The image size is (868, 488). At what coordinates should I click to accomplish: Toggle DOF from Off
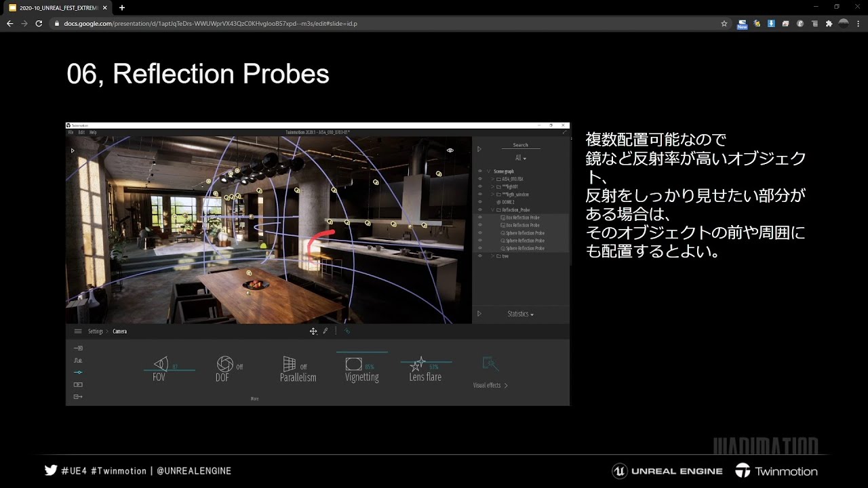point(239,367)
